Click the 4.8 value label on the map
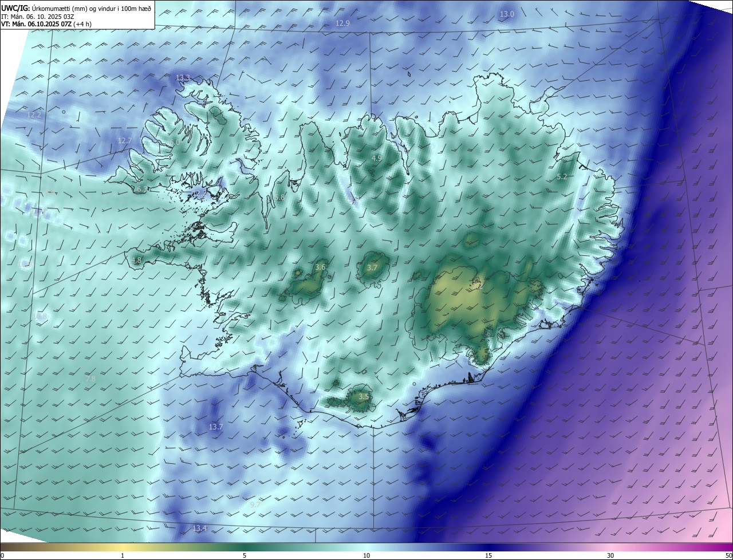The width and height of the screenshot is (733, 560). pos(136,261)
